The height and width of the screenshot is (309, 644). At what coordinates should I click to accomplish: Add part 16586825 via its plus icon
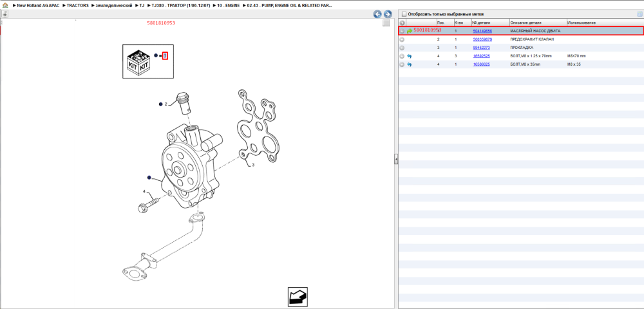402,64
